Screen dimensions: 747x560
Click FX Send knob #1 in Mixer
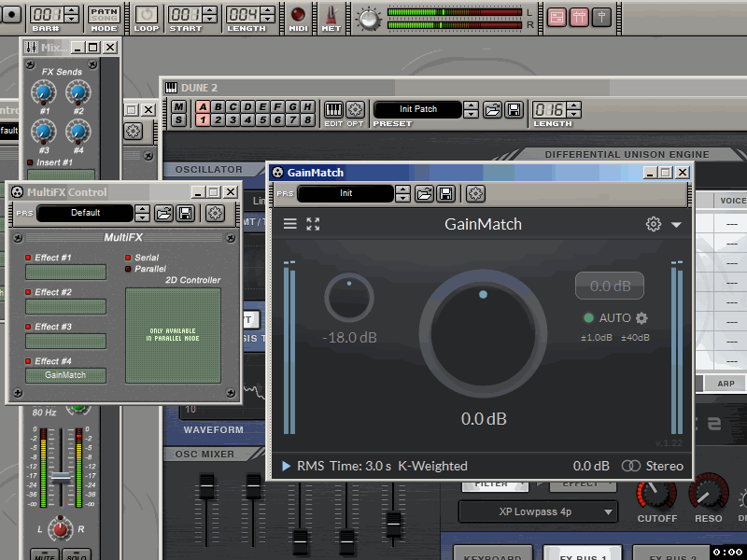tap(44, 92)
